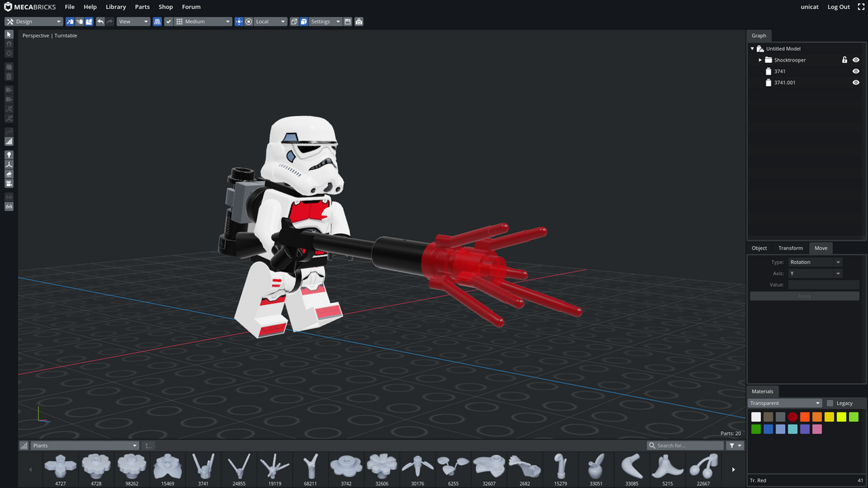This screenshot has height=488, width=868.
Task: Open the Plants category dropdown
Action: pos(85,445)
